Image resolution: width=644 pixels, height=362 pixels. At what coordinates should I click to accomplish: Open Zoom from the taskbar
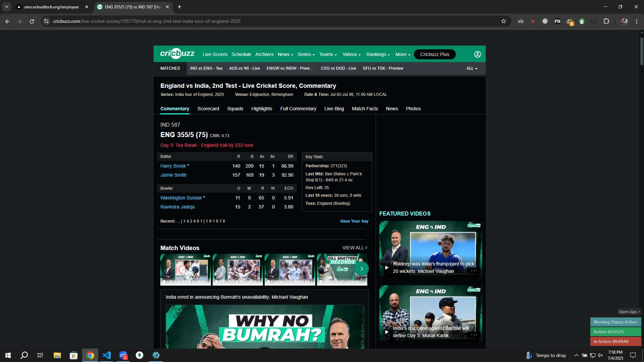pos(123,355)
